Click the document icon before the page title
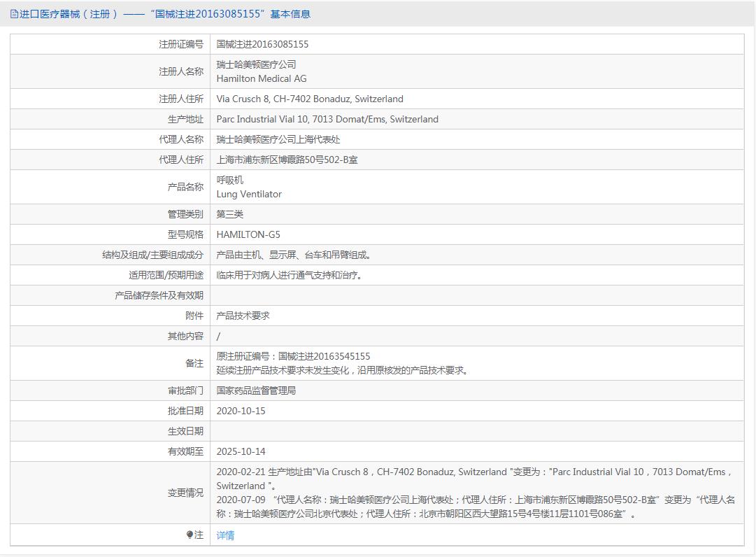756x557 pixels. click(x=14, y=14)
